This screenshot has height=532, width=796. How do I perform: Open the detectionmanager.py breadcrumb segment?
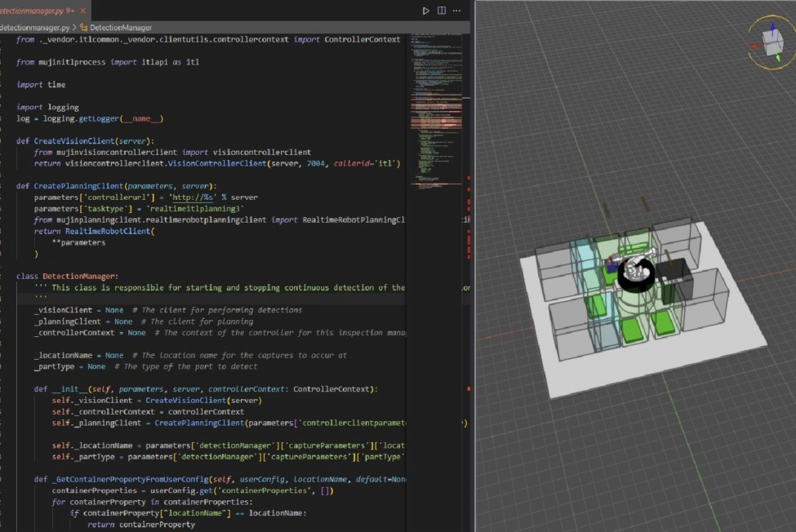[x=34, y=27]
